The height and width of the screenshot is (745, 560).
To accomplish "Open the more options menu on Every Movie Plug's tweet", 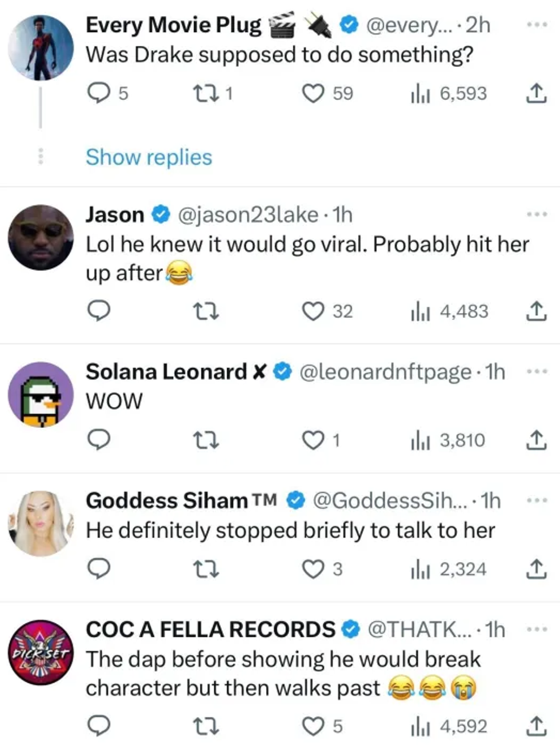I will tap(536, 24).
